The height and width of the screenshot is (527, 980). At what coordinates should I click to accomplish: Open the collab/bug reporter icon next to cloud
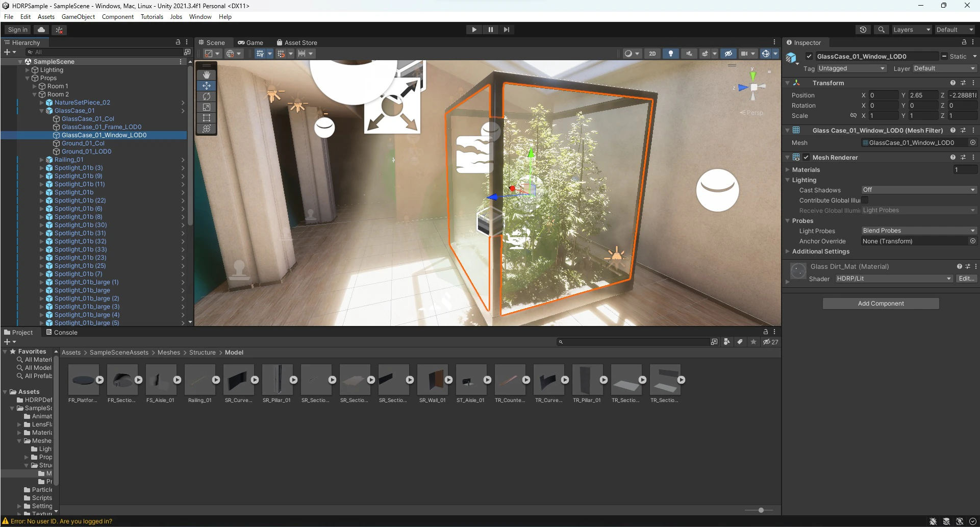(x=60, y=30)
